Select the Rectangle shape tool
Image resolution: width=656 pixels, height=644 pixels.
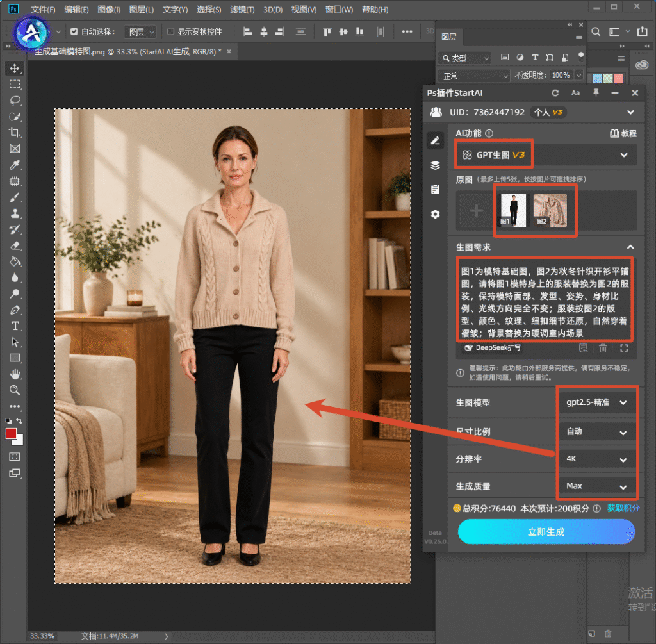[15, 358]
